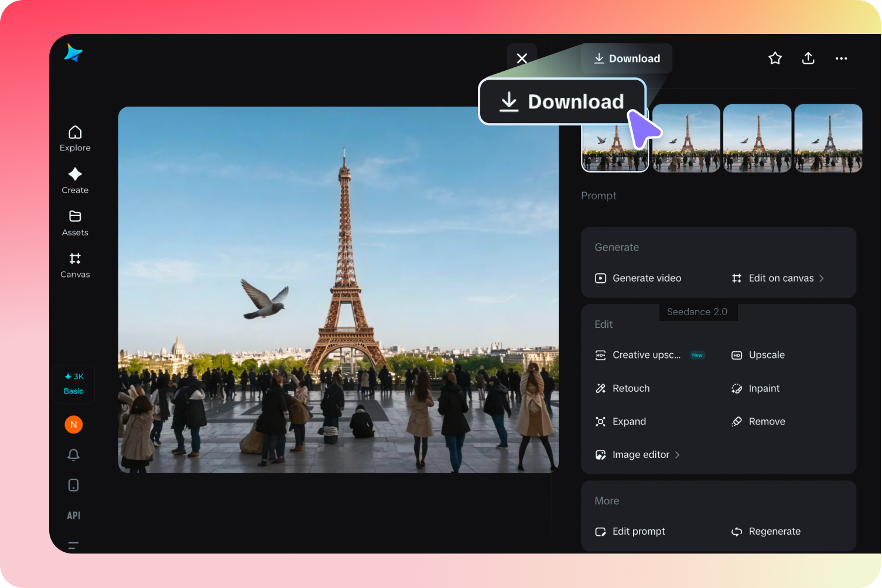
Task: Choose the Expand tool
Action: point(620,422)
